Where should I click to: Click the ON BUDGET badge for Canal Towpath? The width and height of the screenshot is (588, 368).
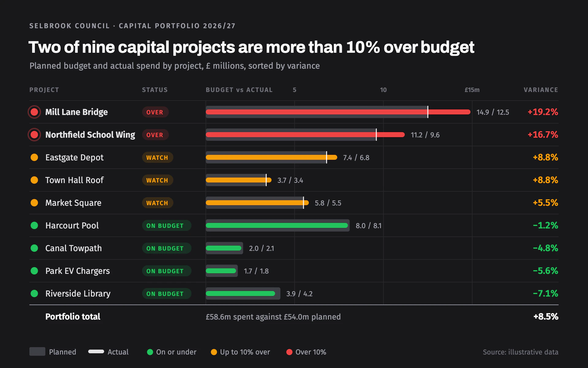coord(167,248)
